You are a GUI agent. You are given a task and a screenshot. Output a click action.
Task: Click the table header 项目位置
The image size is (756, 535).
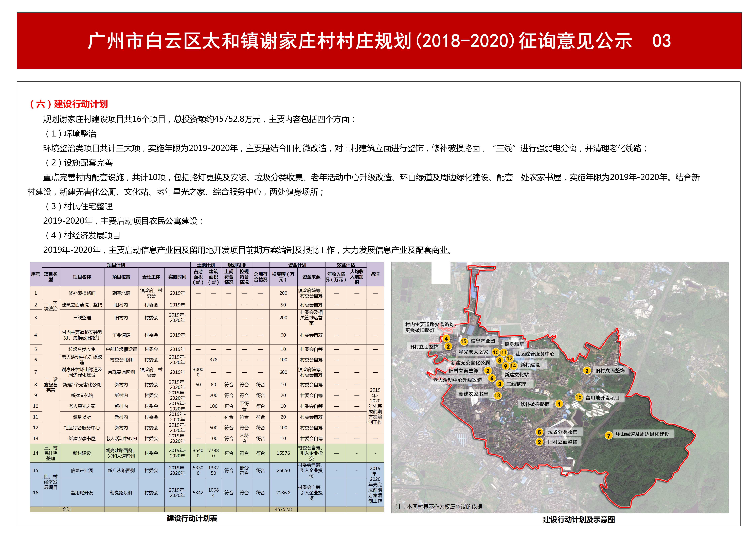click(121, 277)
